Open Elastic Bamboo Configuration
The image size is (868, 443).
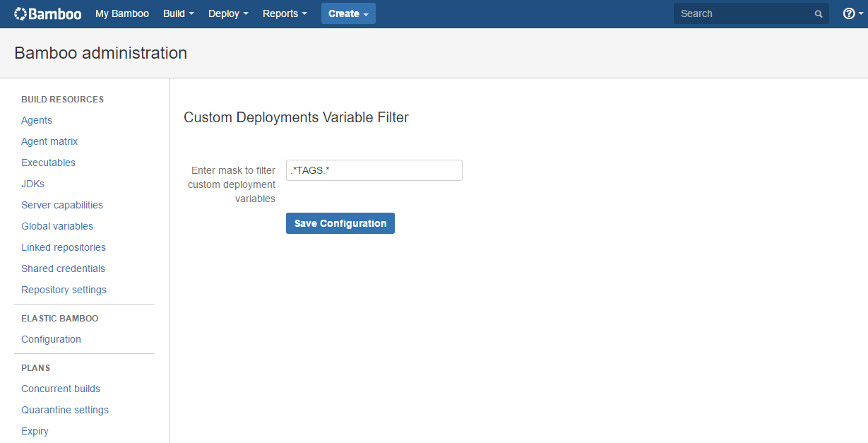[51, 339]
